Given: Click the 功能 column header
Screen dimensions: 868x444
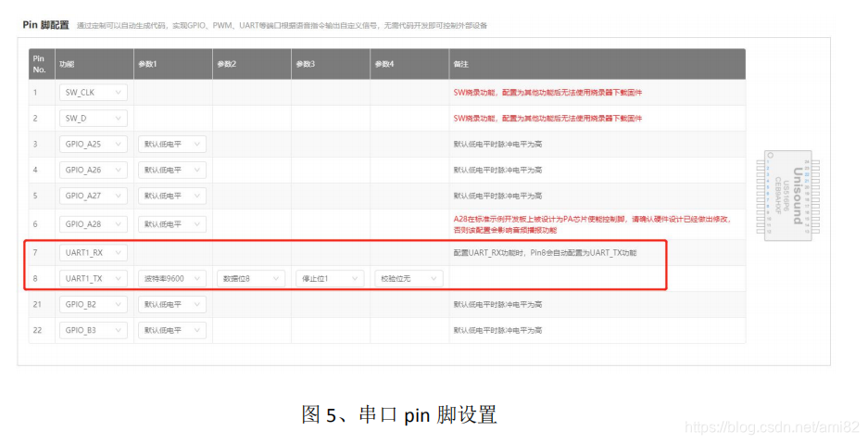Looking at the screenshot, I should 94,64.
